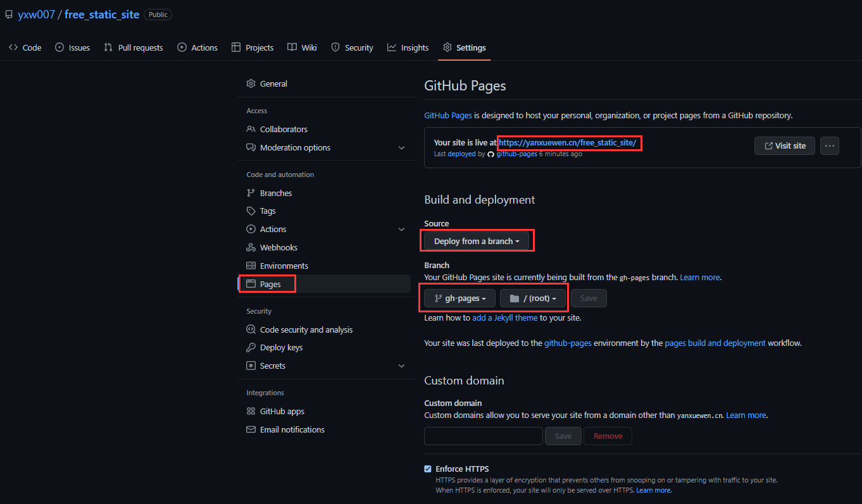Select the Settings tab
The width and height of the screenshot is (862, 504).
465,47
